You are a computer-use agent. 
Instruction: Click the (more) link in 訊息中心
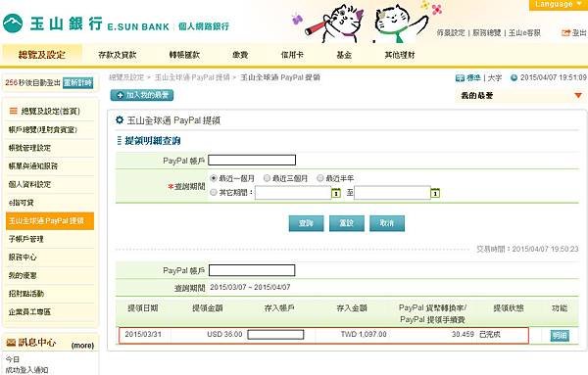point(82,345)
